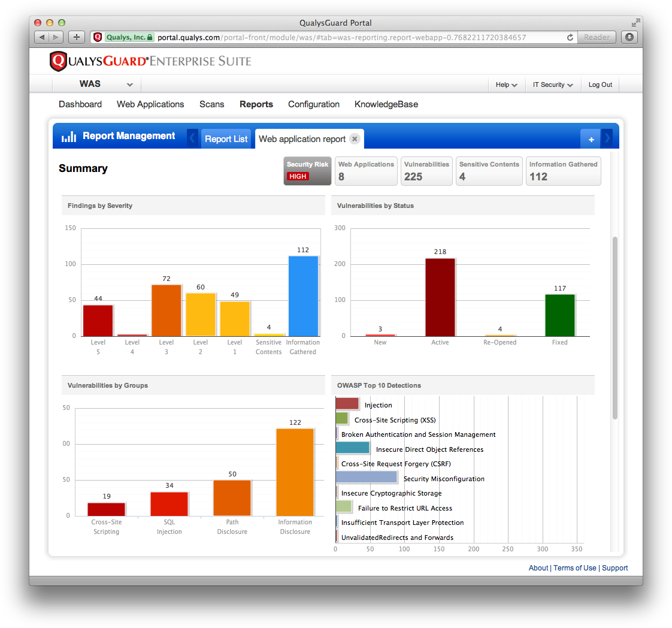Viewport: 672px width, 628px height.
Task: Go forward with the browser forward arrow
Action: coord(56,37)
